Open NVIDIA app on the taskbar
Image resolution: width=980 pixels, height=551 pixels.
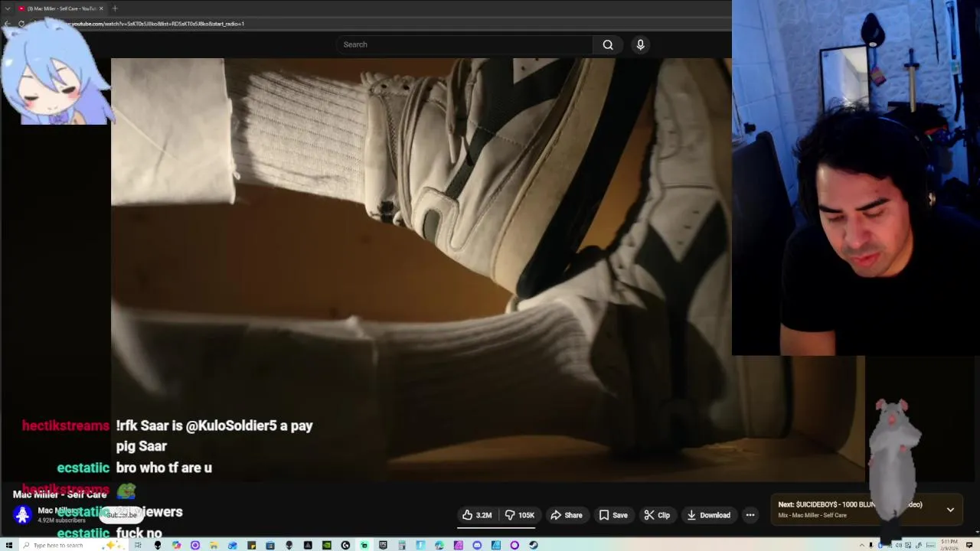pos(327,545)
